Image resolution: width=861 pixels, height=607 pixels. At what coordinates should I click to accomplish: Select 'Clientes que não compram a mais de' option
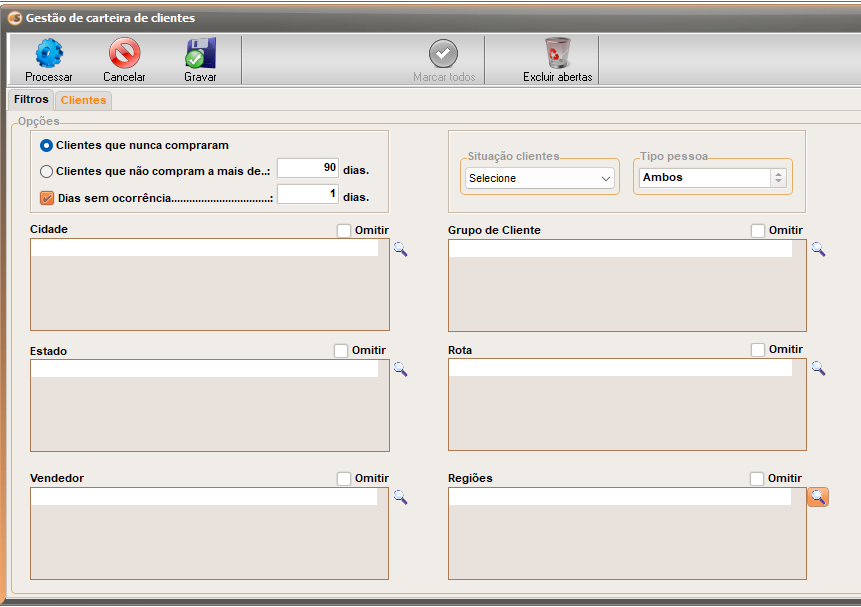tap(46, 171)
